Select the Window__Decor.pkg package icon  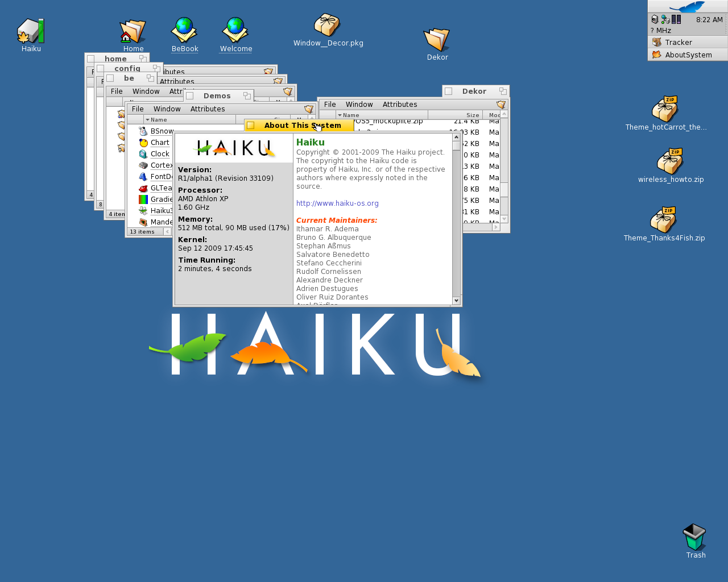pyautogui.click(x=326, y=25)
